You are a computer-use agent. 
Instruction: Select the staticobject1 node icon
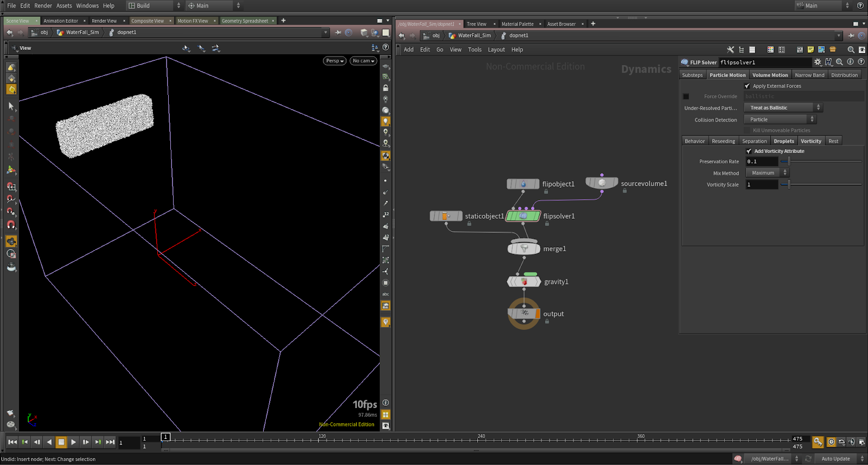pos(446,216)
